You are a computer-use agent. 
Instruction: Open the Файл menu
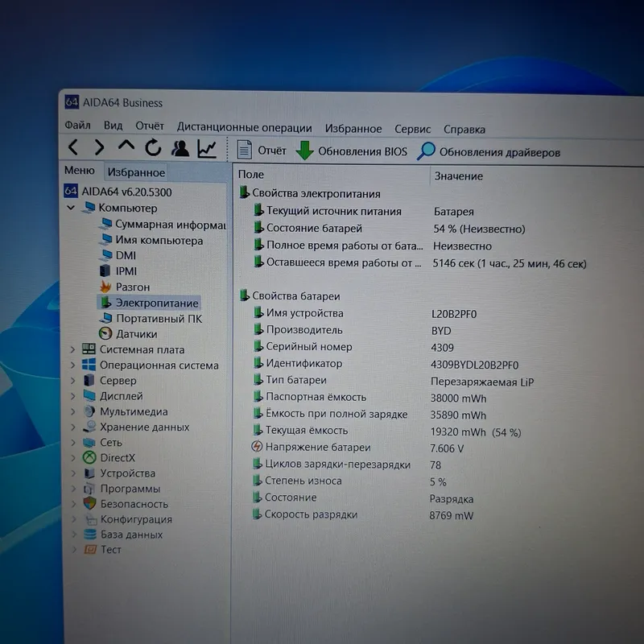click(x=77, y=125)
